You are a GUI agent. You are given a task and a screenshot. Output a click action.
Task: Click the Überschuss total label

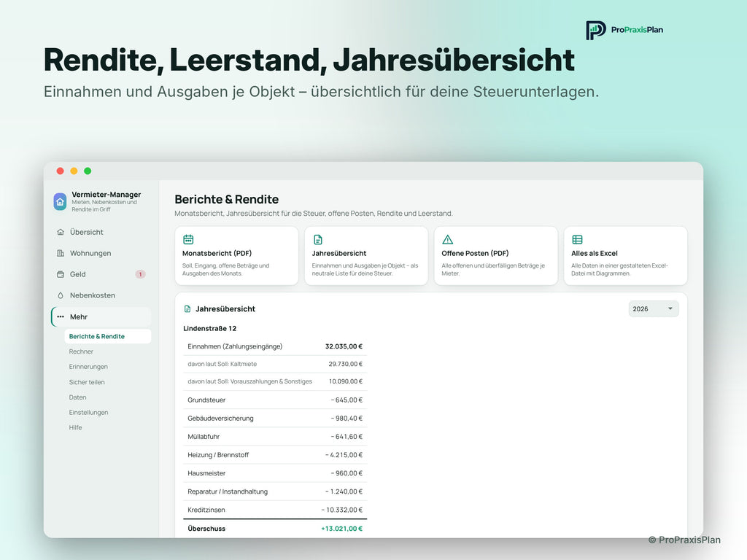coord(206,529)
